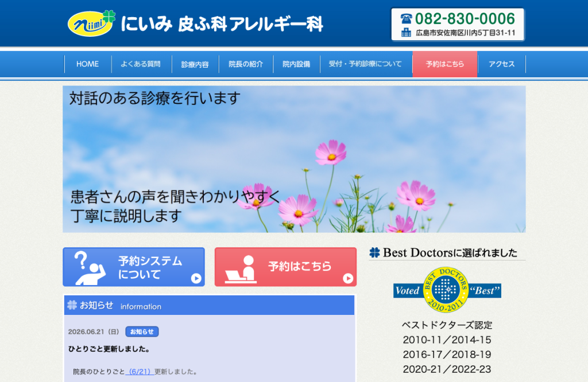Screen dimensions: 588x382
Task: Click the date 2026.06.21 (日)
Action: [x=94, y=332]
